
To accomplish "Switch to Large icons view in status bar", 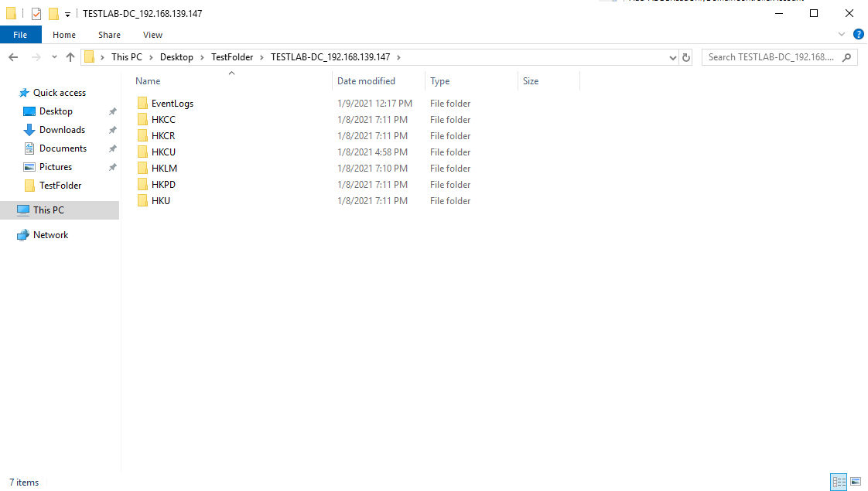I will pyautogui.click(x=856, y=482).
